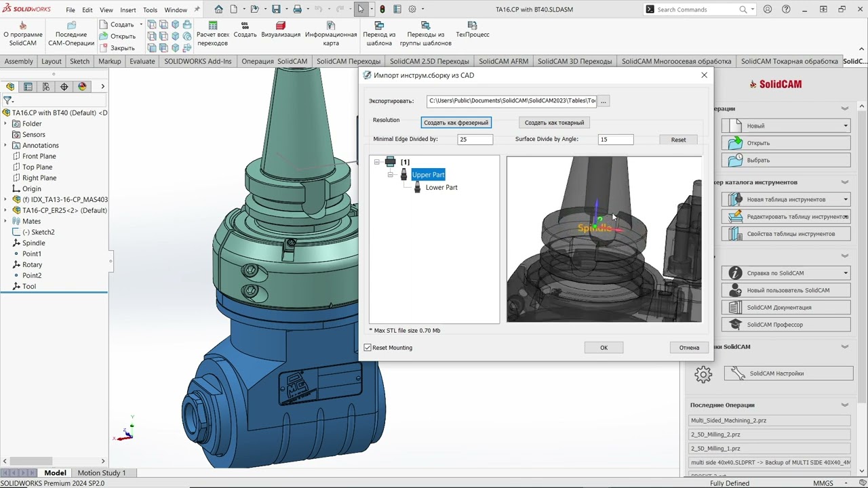Click the Переход из шаблона ribbon icon
This screenshot has width=868, height=488.
point(379,34)
